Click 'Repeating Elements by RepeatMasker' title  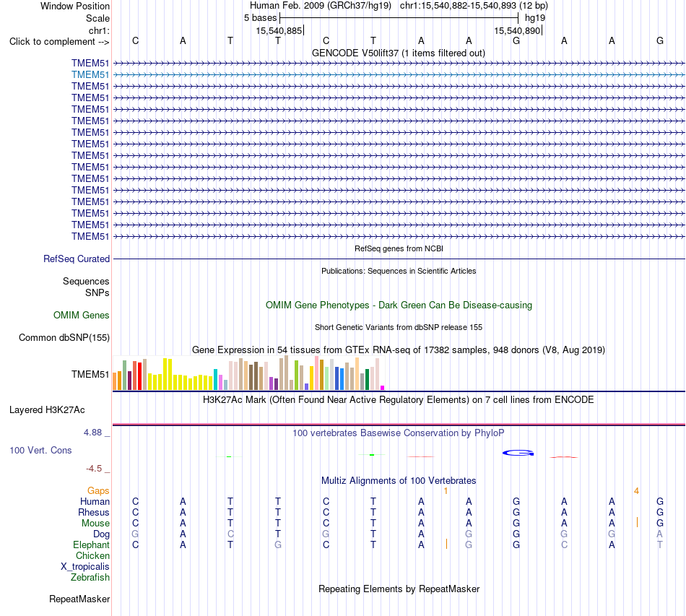point(399,589)
